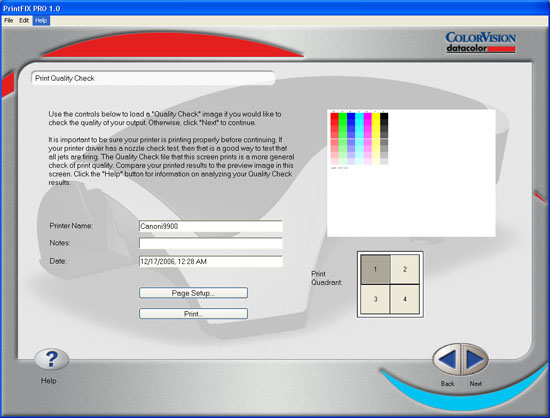The width and height of the screenshot is (550, 418).
Task: Select print quadrant 4
Action: 405,299
